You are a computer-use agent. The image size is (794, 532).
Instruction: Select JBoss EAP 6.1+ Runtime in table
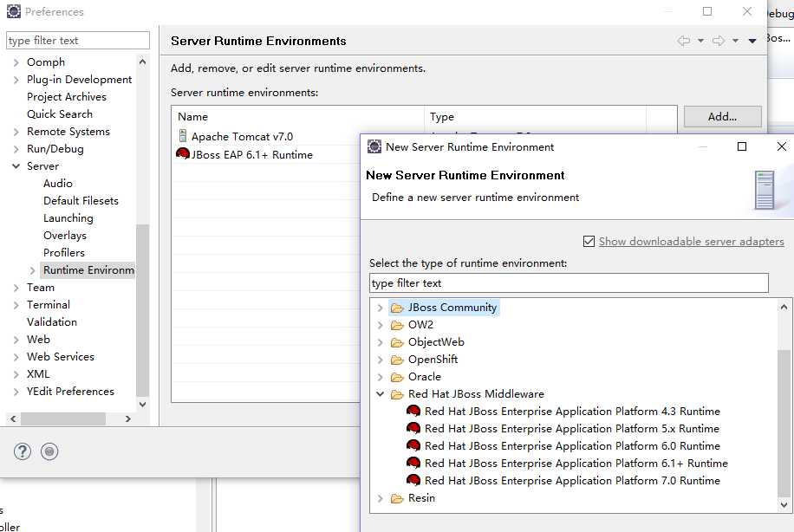coord(251,155)
